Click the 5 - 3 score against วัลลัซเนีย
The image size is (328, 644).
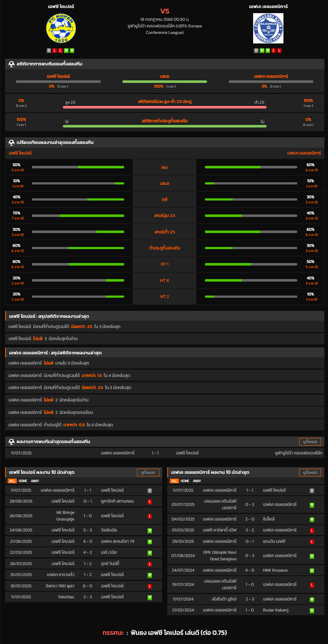click(88, 530)
